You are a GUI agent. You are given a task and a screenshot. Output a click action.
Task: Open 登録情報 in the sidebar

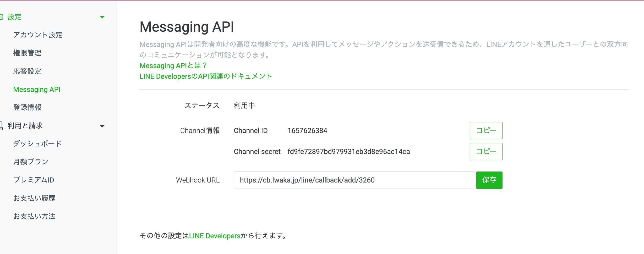pos(27,107)
